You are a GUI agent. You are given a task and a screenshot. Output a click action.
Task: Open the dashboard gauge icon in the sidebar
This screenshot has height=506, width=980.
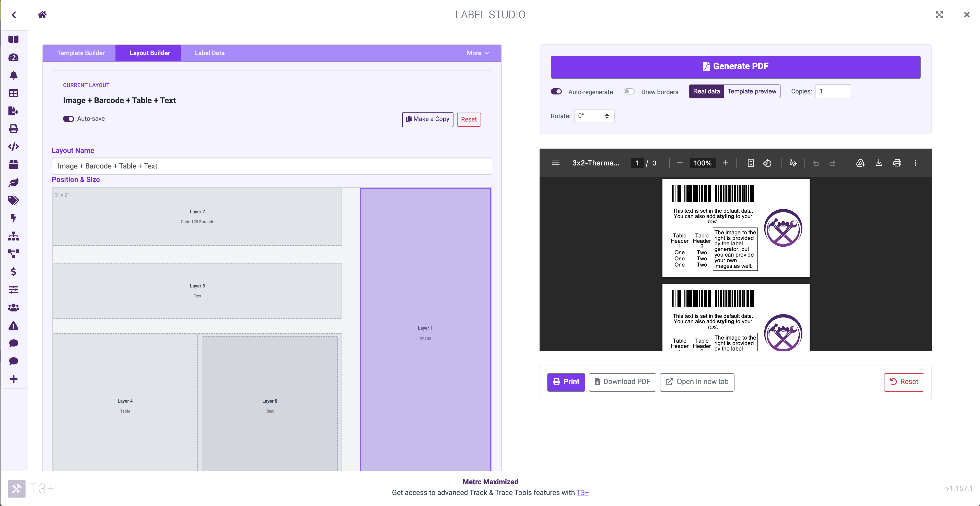(x=14, y=57)
